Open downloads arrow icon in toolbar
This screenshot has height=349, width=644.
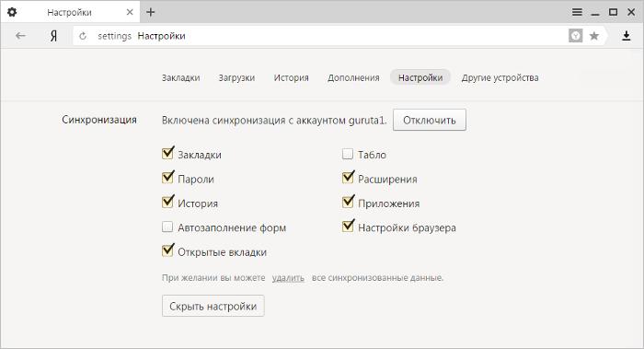(x=626, y=36)
